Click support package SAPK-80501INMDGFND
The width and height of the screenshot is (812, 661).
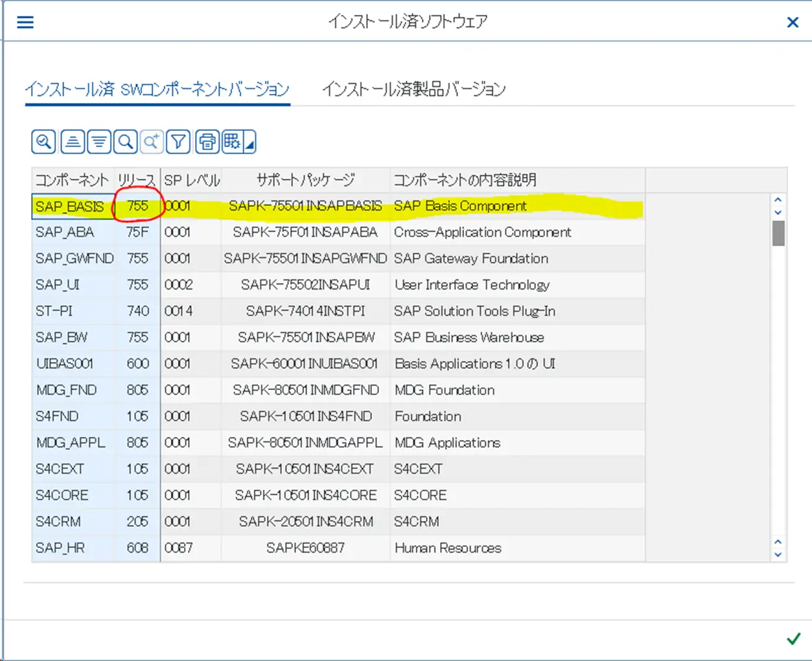[x=306, y=390]
